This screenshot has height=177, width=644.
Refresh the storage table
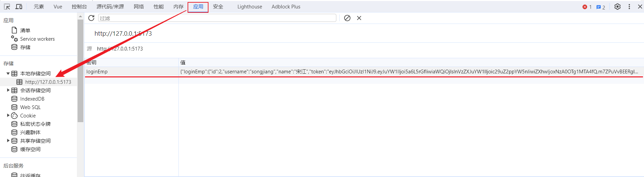point(91,18)
